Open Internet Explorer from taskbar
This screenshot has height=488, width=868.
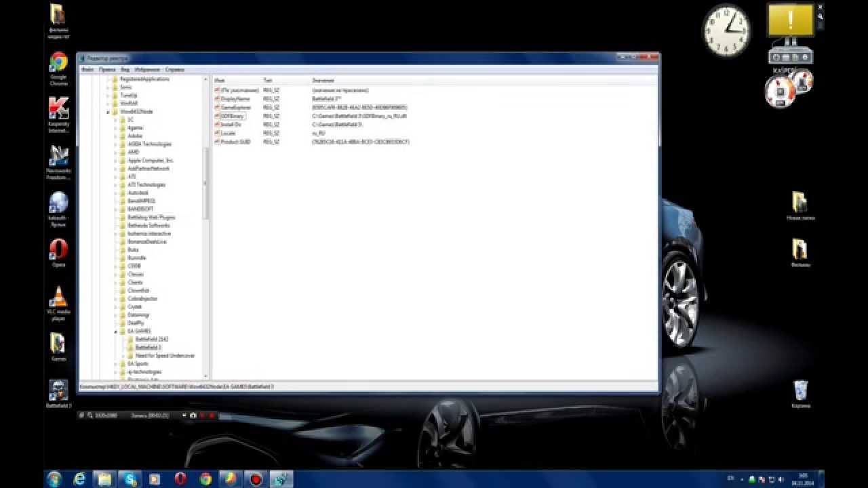pos(79,479)
